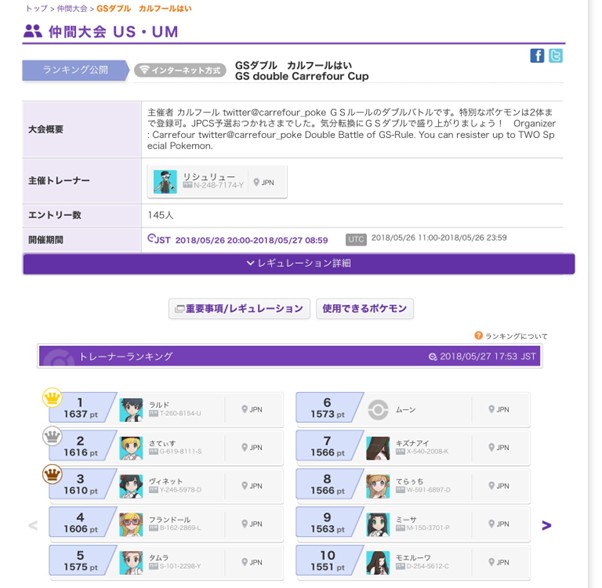
Task: Click the 仲間大会 US・UM page heading
Action: 113,32
